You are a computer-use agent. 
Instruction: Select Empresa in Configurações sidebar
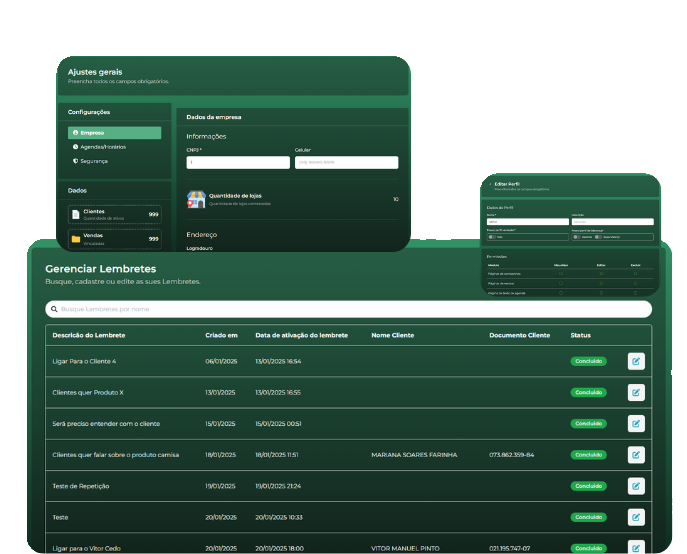(114, 133)
